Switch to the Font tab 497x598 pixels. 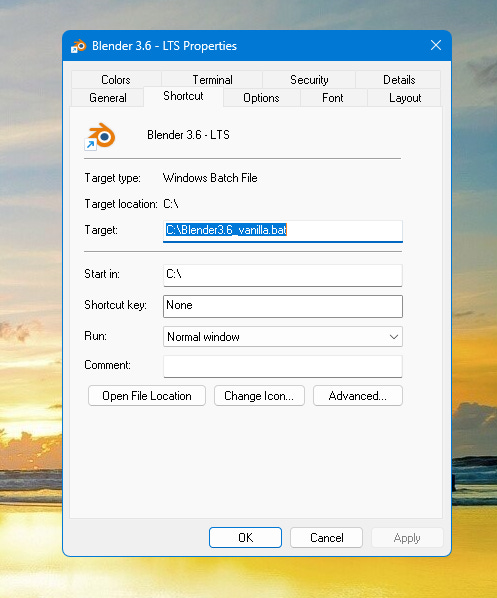pyautogui.click(x=333, y=98)
